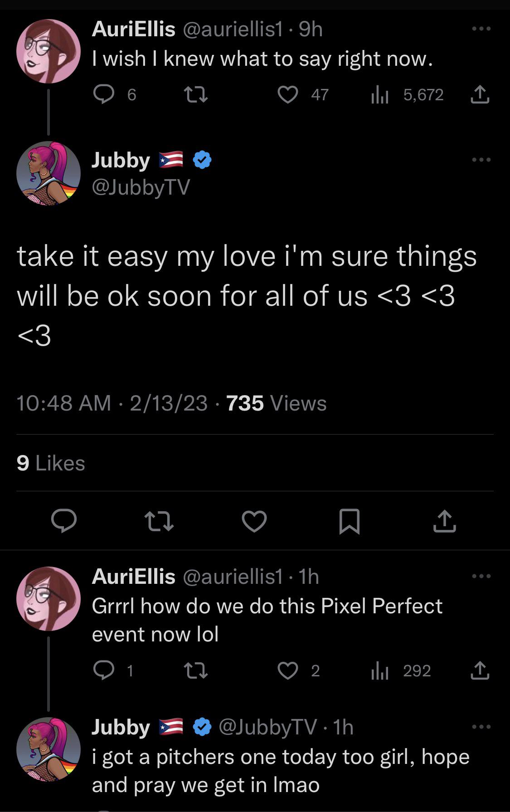The image size is (510, 812).
Task: Reply to Jubby's main tweet
Action: [x=63, y=521]
